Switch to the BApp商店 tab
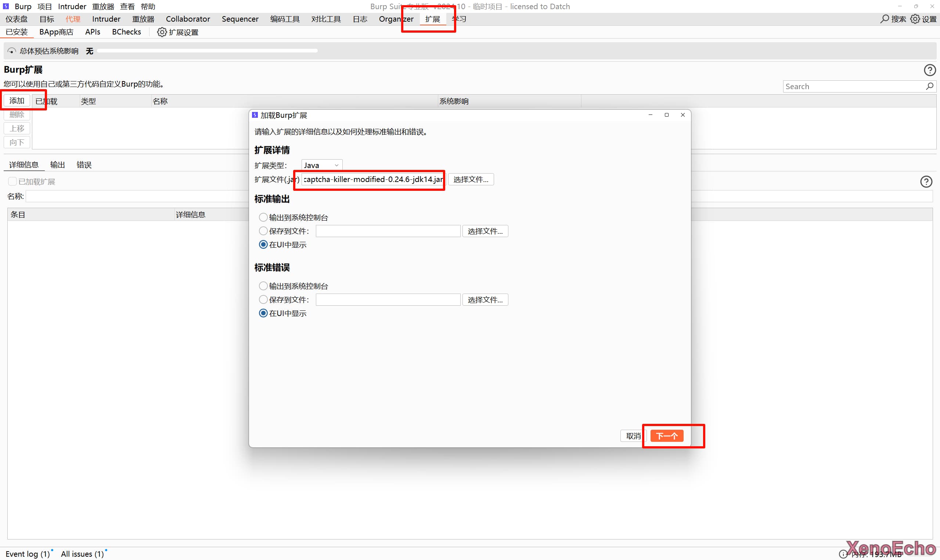The height and width of the screenshot is (560, 940). 56,32
